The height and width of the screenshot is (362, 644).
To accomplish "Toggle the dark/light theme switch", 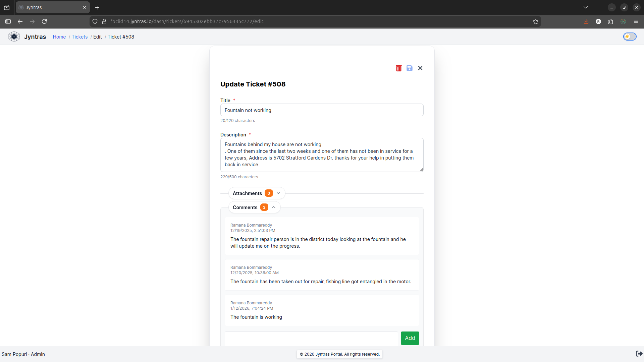I will click(630, 37).
